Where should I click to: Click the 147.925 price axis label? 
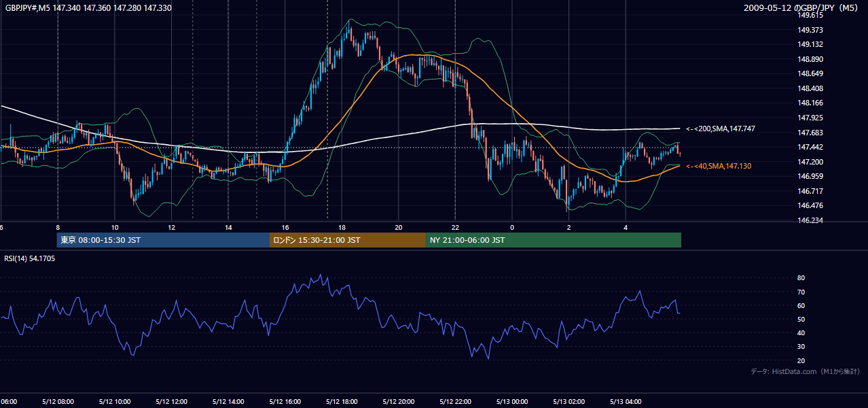click(811, 118)
